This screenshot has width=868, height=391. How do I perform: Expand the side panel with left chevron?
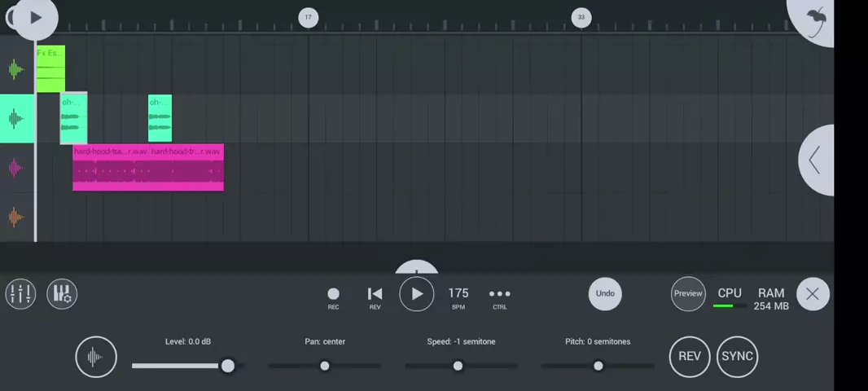tap(815, 160)
